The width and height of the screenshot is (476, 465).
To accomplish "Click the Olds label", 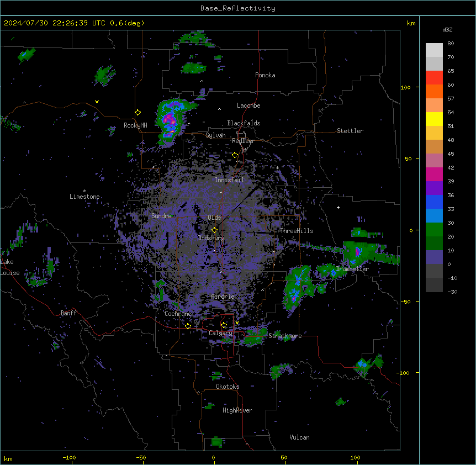I will (x=214, y=218).
